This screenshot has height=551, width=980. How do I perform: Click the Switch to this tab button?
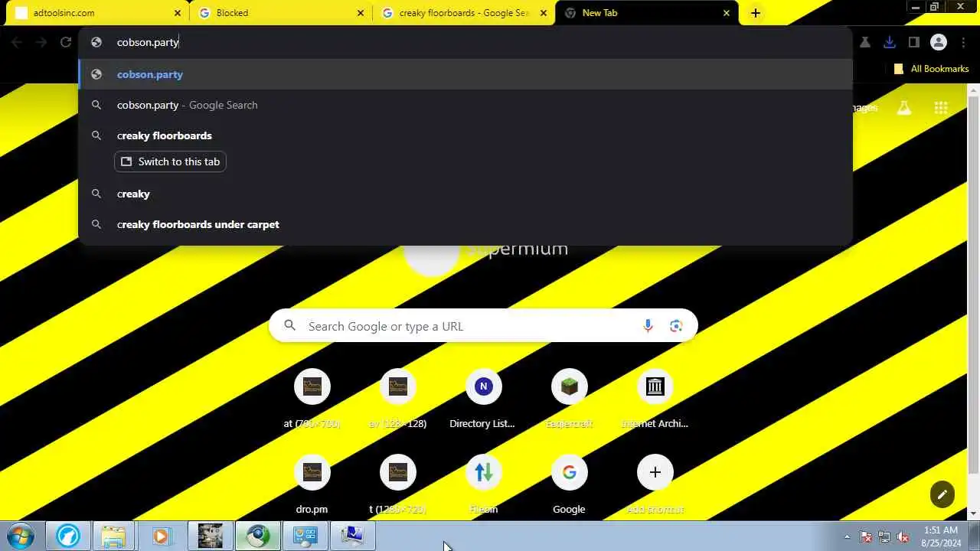point(170,161)
